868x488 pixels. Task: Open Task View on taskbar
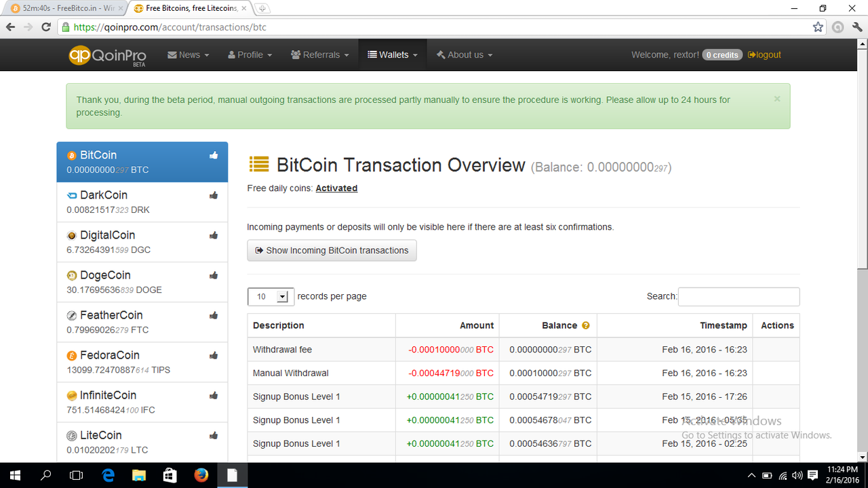(x=77, y=475)
